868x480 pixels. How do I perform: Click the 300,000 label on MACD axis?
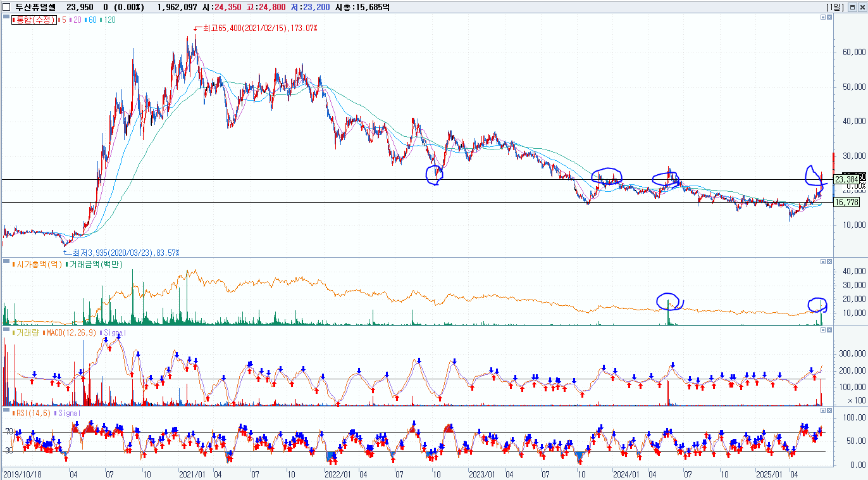(853, 354)
